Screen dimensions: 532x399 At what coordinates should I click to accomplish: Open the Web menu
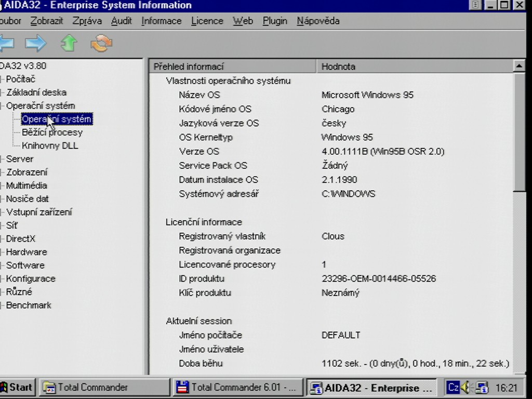pos(243,21)
